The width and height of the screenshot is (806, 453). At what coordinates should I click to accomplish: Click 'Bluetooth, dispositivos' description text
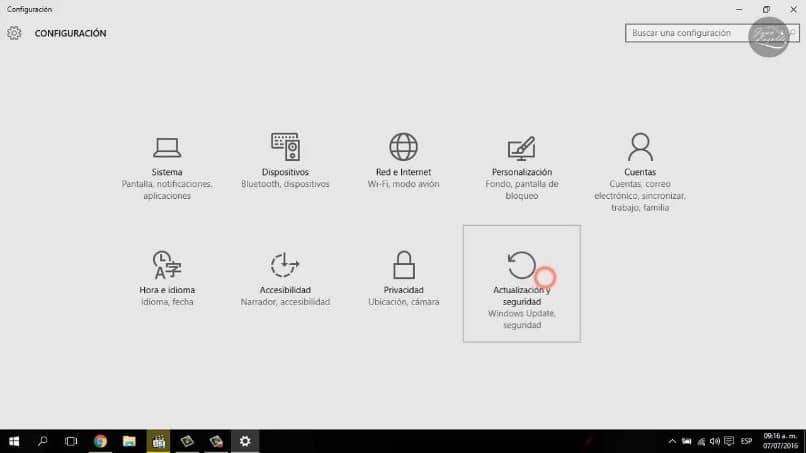(285, 184)
